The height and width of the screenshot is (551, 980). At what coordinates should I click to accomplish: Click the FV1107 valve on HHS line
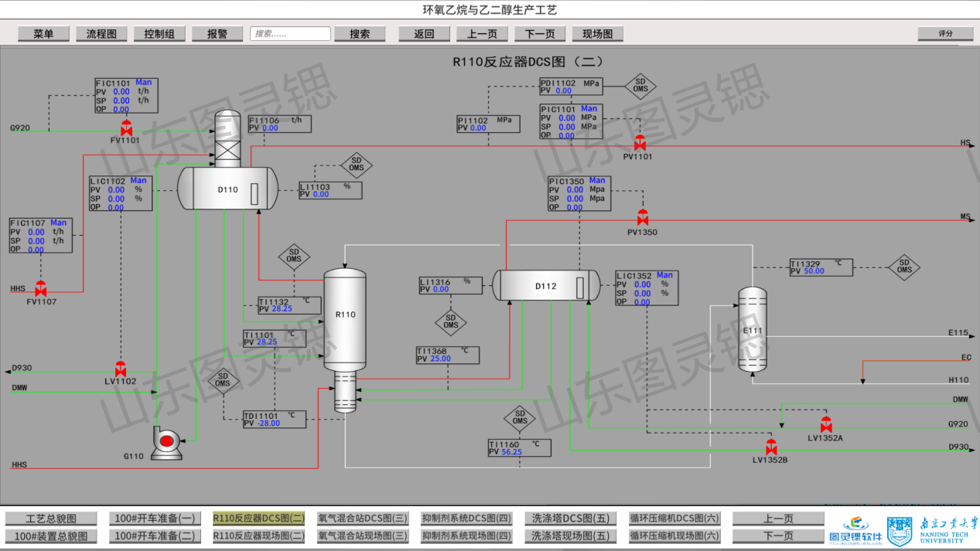pos(40,289)
